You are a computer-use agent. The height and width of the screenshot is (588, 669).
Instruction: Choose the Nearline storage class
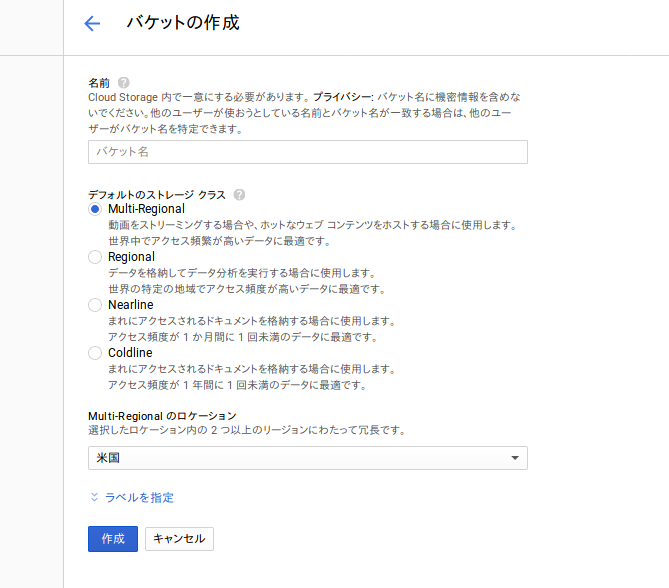95,305
